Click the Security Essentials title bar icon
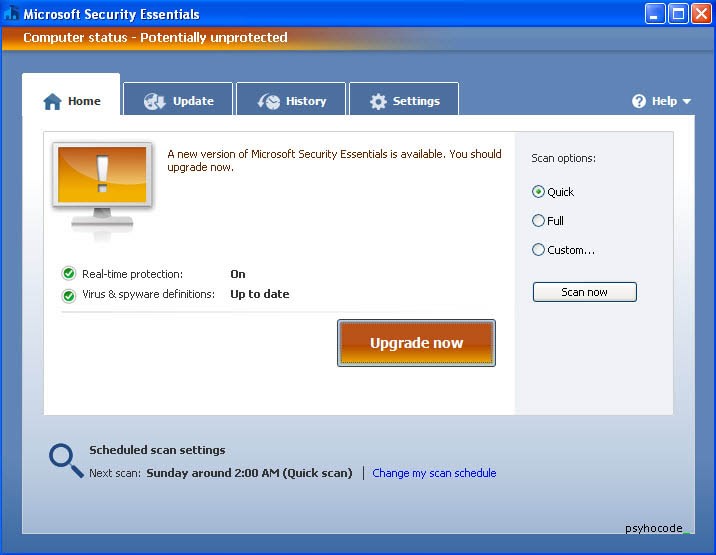 point(11,13)
